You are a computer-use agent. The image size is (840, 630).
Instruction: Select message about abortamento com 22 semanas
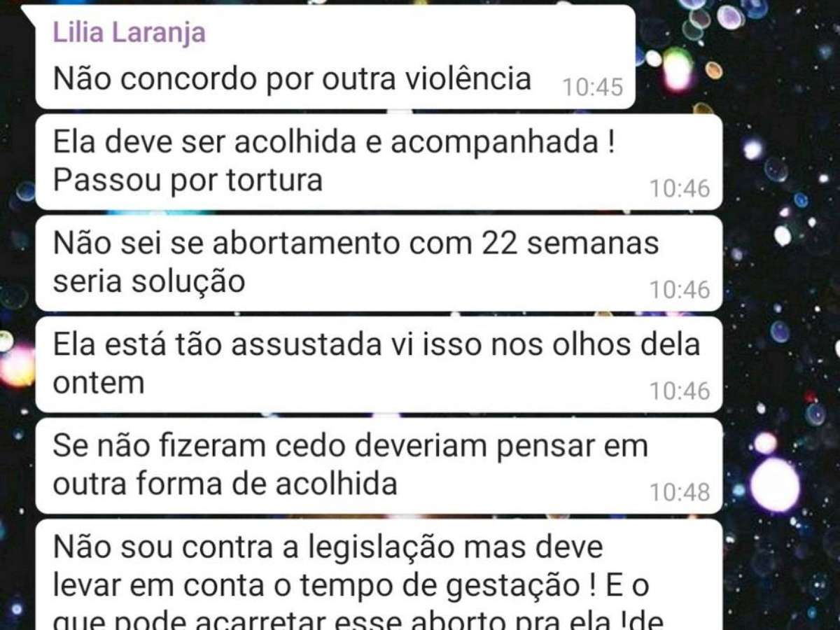point(379,262)
